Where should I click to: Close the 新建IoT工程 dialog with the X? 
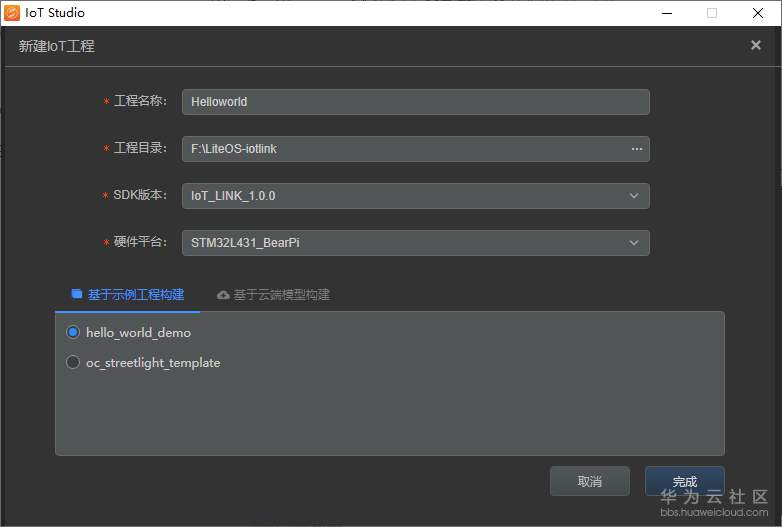[x=756, y=45]
